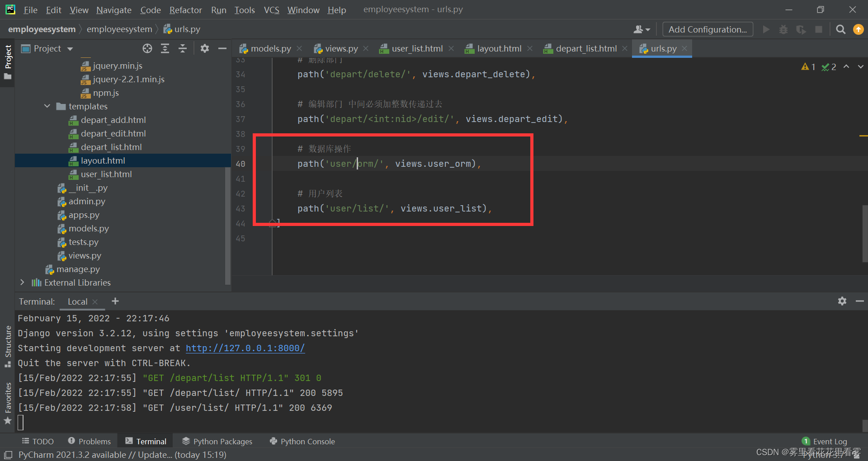This screenshot has height=461, width=868.
Task: Select views.py in project tree
Action: tap(85, 255)
